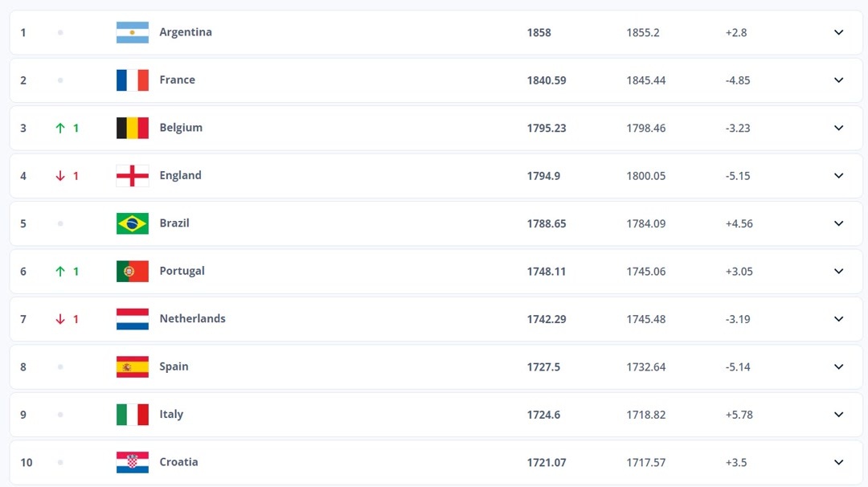Open the Croatia row dropdown arrow

(x=838, y=463)
